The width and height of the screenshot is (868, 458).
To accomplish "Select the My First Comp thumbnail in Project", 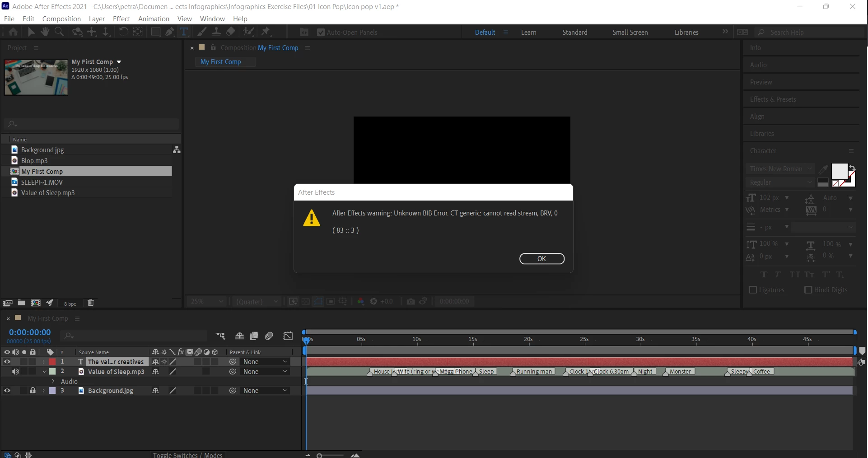I will click(x=36, y=77).
